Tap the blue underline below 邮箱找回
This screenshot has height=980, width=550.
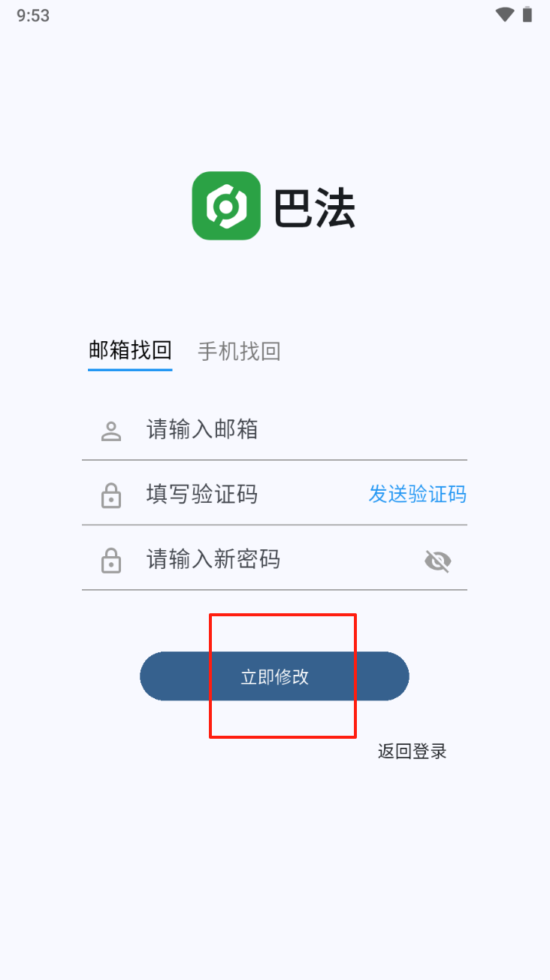coord(130,369)
